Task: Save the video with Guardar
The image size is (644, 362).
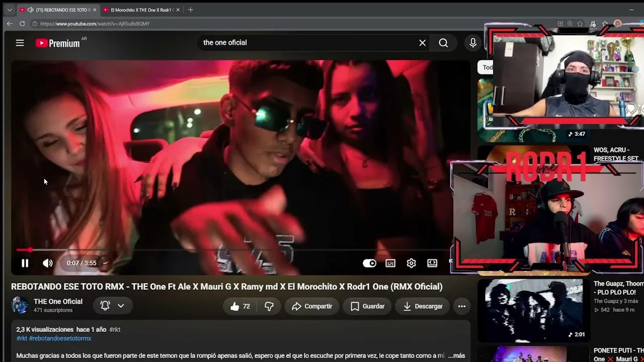Action: pos(367,306)
